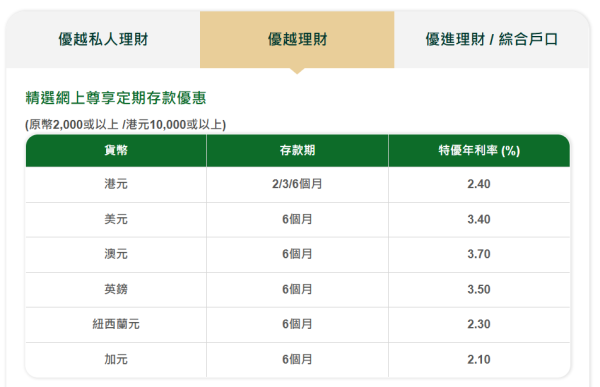The width and height of the screenshot is (600, 387).
Task: Click the 6個月 cell in 紐西蘭元 row
Action: tap(297, 324)
